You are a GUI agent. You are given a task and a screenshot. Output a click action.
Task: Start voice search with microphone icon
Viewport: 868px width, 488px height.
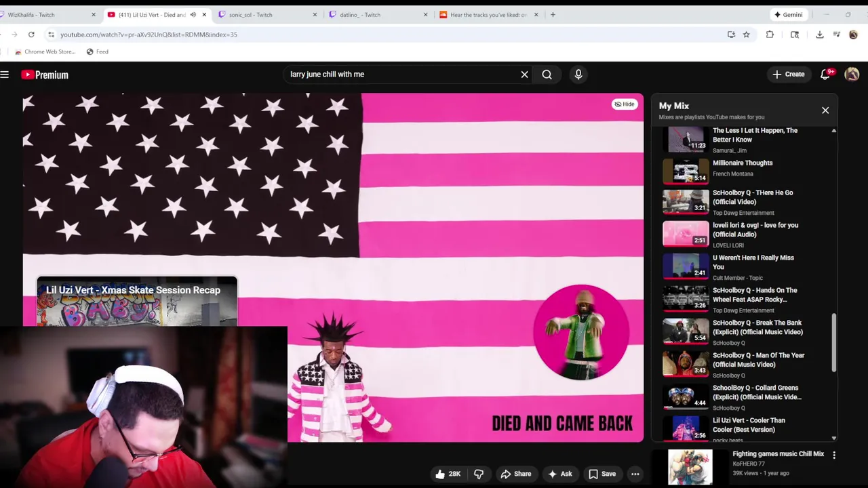coord(578,75)
